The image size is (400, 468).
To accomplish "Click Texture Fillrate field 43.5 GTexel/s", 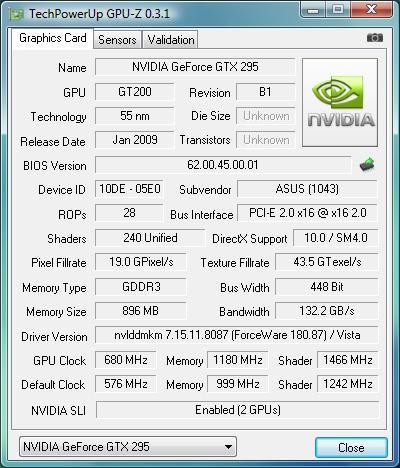I will click(x=327, y=262).
